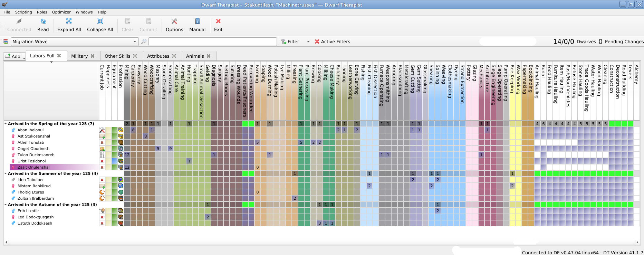Image resolution: width=644 pixels, height=255 pixels.
Task: Select dwarf Zasit Onulenshal in the list
Action: click(33, 167)
